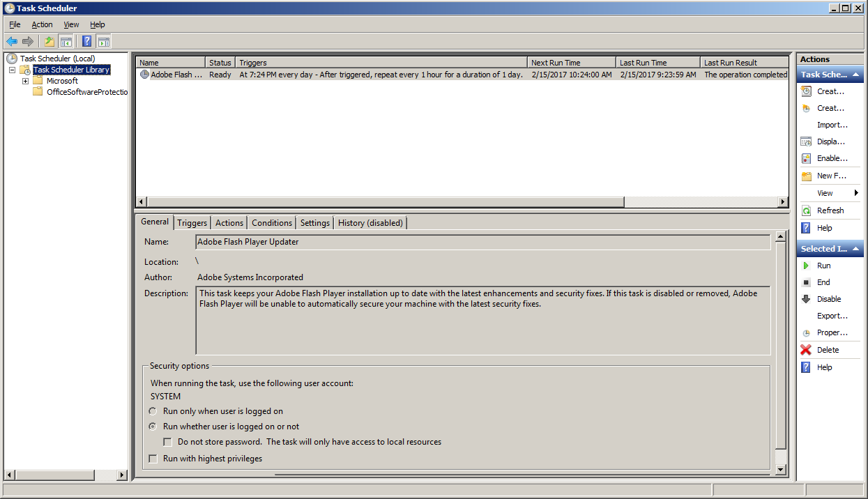Image resolution: width=868 pixels, height=499 pixels.
Task: Check 'Run with highest privileges' checkbox
Action: 153,459
